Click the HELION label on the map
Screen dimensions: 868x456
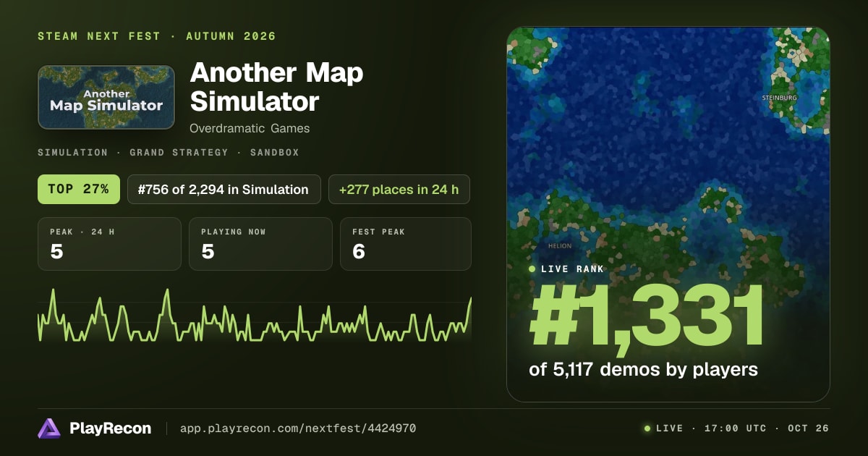click(560, 246)
